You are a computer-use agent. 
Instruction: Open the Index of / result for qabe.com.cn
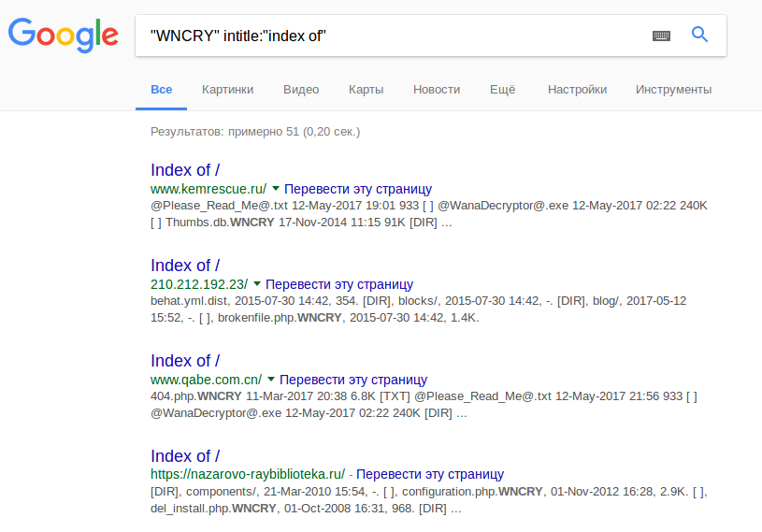[x=185, y=361]
